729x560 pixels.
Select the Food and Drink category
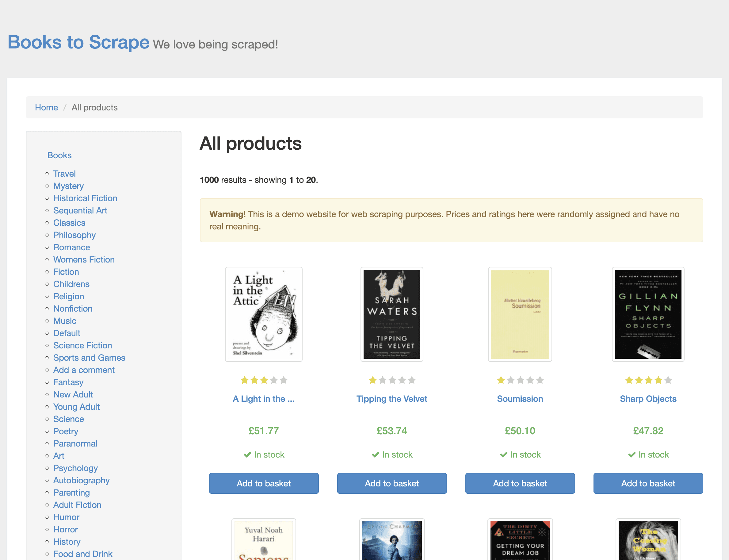click(x=83, y=554)
